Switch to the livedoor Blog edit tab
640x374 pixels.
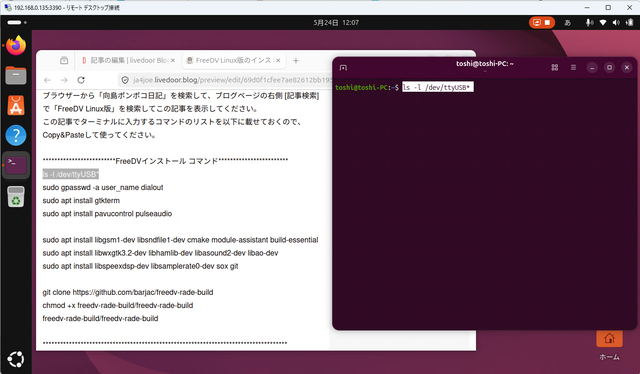pyautogui.click(x=129, y=60)
